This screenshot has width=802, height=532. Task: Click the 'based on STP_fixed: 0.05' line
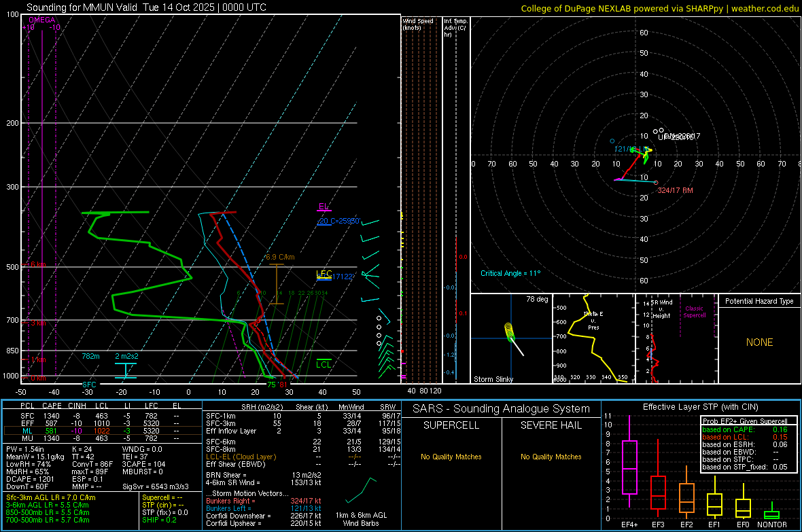coord(745,467)
